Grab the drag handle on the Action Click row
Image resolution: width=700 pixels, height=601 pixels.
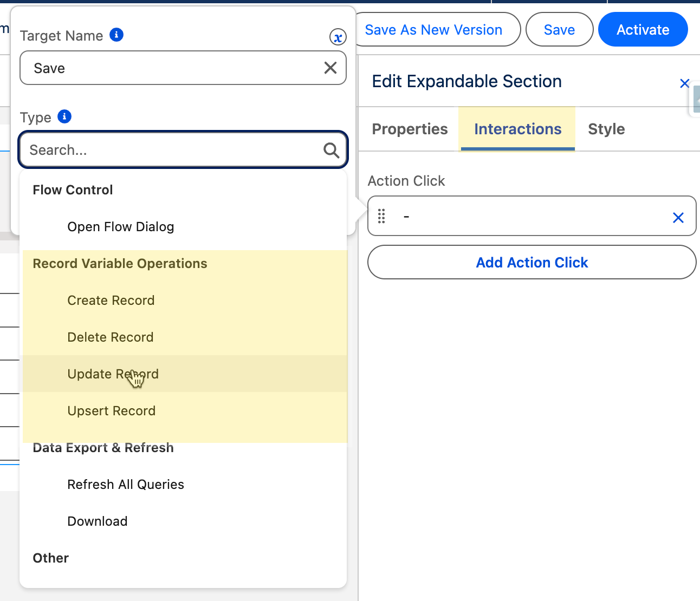point(381,216)
